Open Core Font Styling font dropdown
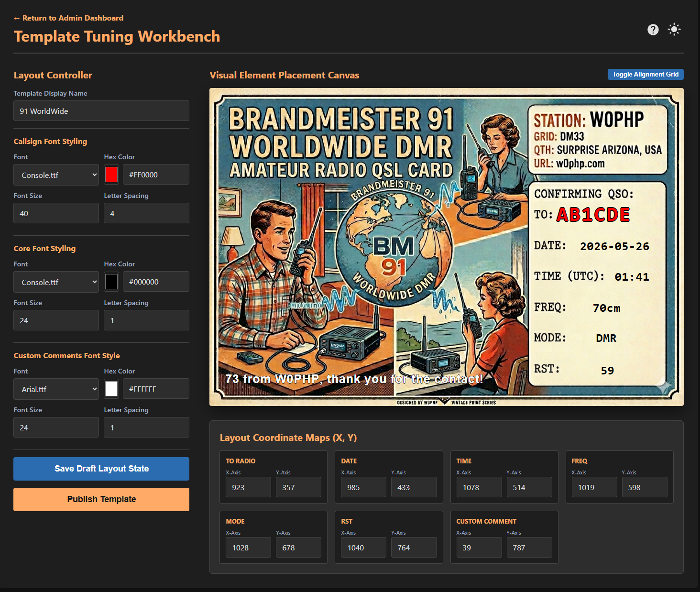 pos(56,282)
